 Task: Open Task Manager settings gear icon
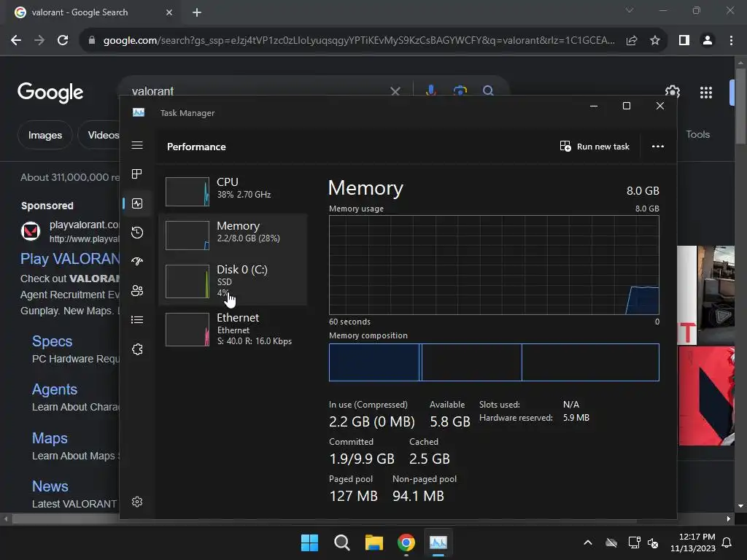click(x=137, y=502)
